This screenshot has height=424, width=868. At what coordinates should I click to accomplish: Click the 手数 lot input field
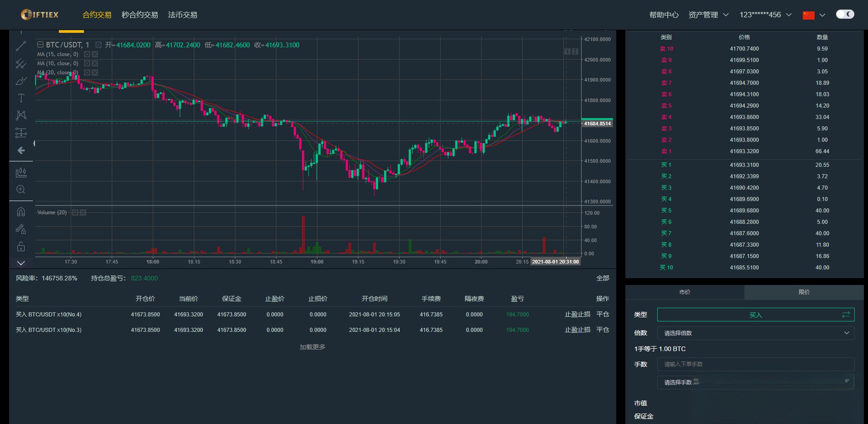[755, 364]
